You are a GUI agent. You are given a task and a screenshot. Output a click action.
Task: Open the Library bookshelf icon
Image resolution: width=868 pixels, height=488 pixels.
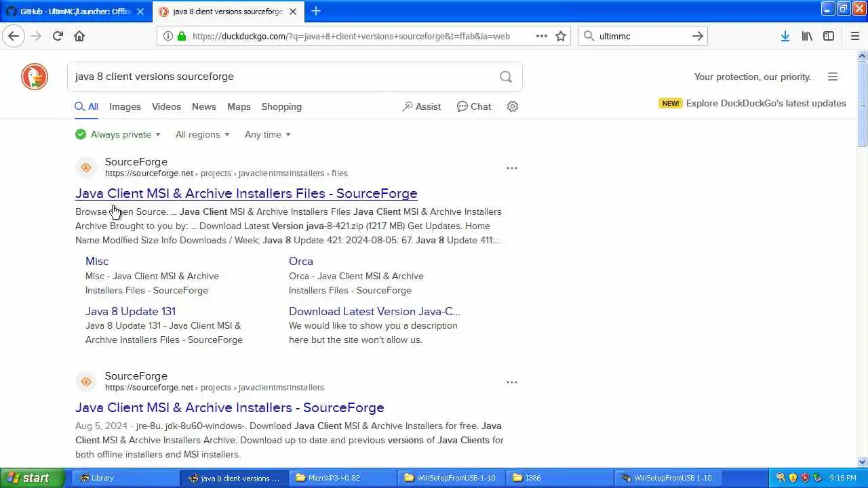click(807, 36)
